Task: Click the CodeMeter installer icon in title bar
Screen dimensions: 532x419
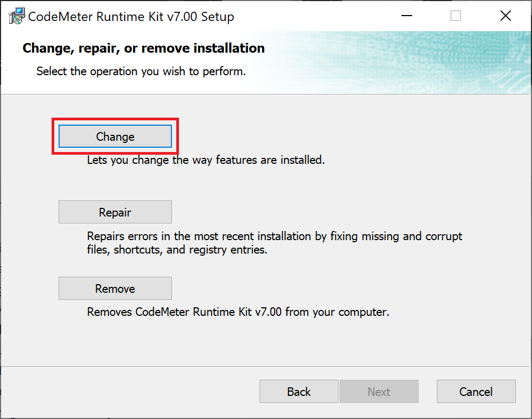Action: [16, 16]
